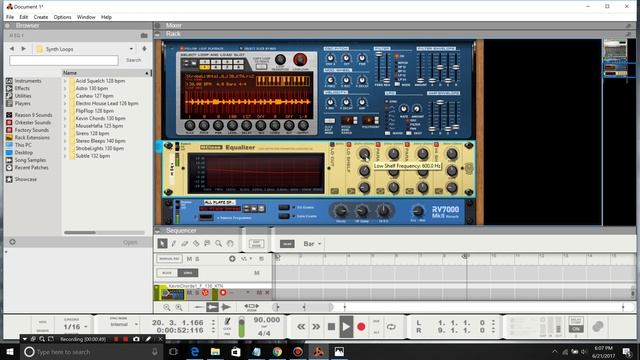Open File Explorer from the Windows taskbar
The image size is (640, 360).
point(215,351)
